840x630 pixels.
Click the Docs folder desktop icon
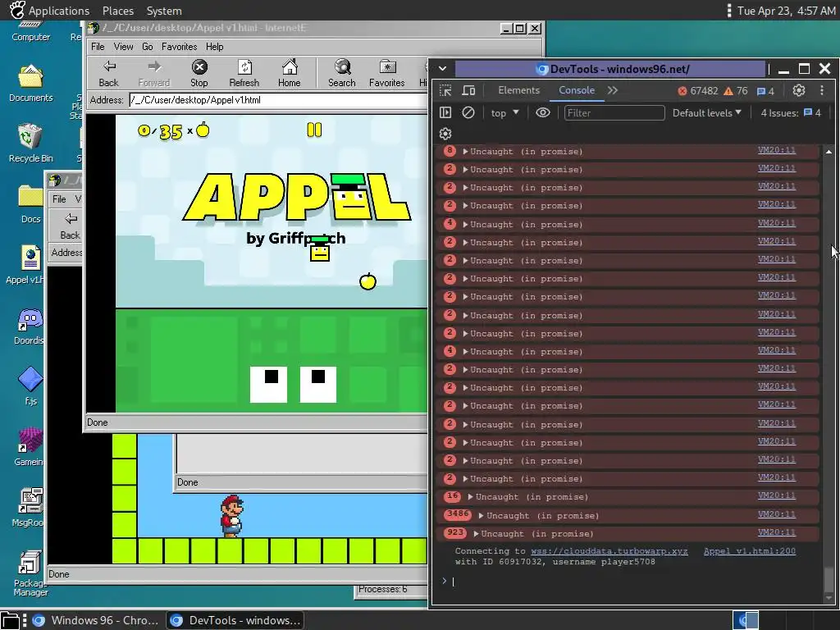(x=30, y=204)
